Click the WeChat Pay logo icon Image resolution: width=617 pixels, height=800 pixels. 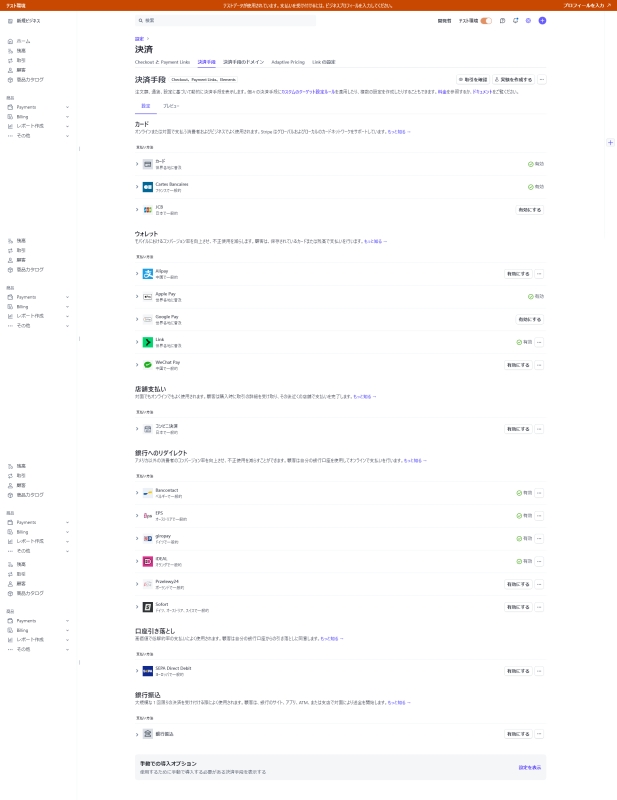click(147, 365)
